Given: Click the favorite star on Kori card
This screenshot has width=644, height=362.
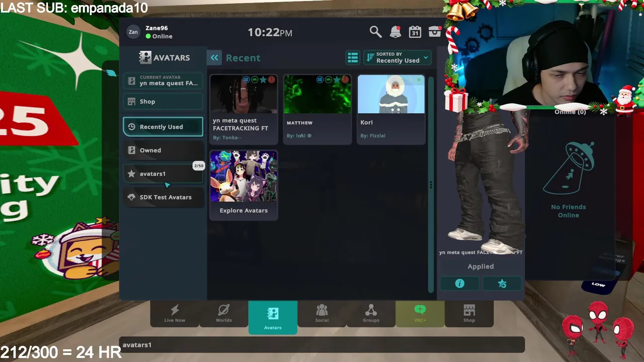Looking at the screenshot, I should (419, 80).
